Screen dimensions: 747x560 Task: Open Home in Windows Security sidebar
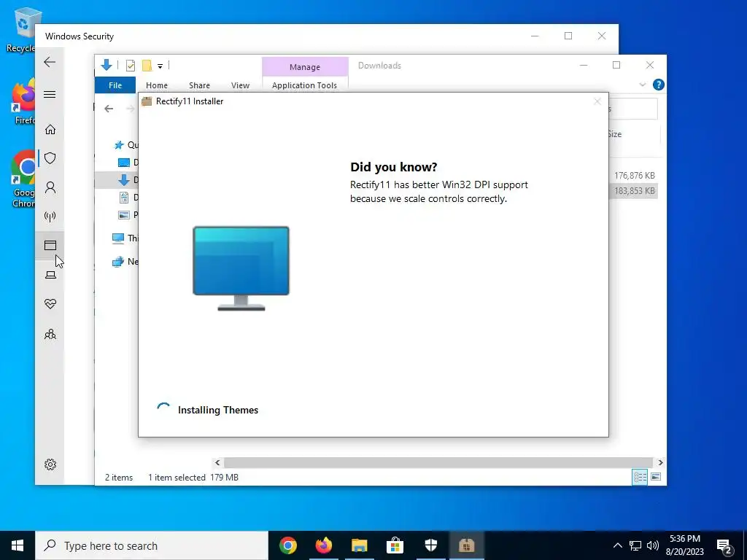tap(50, 130)
